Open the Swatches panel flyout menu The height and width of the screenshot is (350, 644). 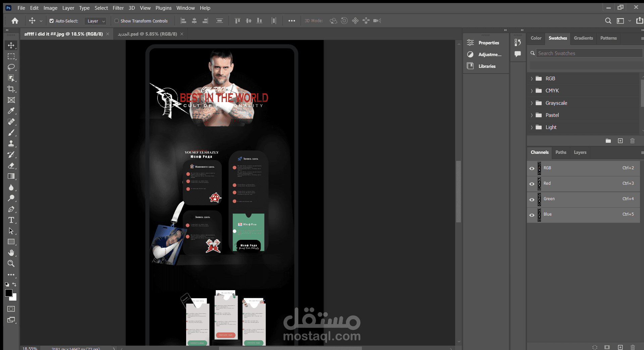(x=642, y=38)
